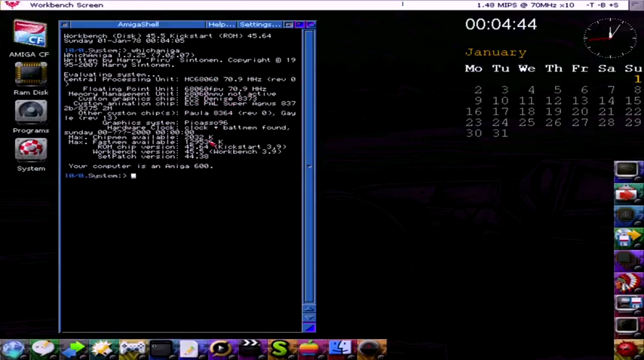The image size is (644, 360).
Task: Click the notepad with pencil dock icon
Action: coord(189,349)
